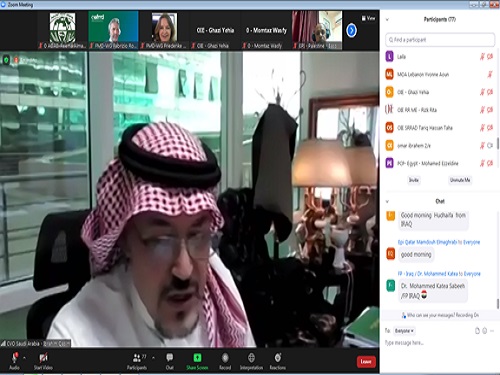The image size is (500, 375).
Task: Open the View layout menu
Action: 368,18
